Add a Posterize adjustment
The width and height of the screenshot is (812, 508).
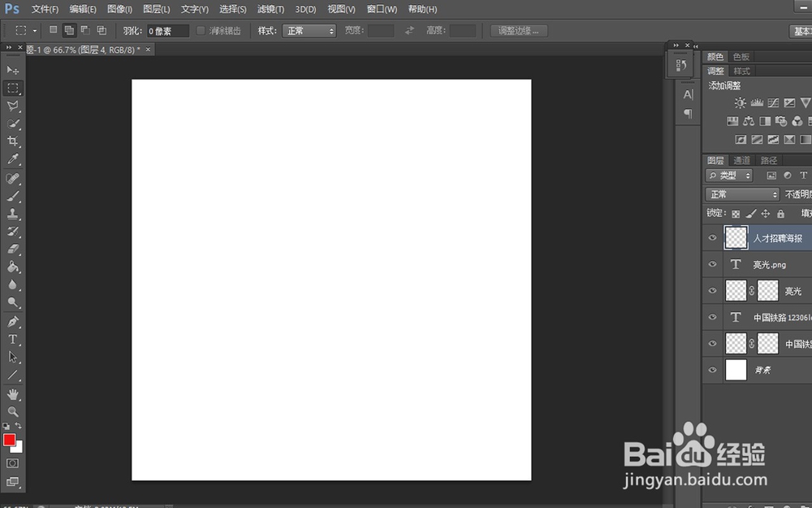757,140
